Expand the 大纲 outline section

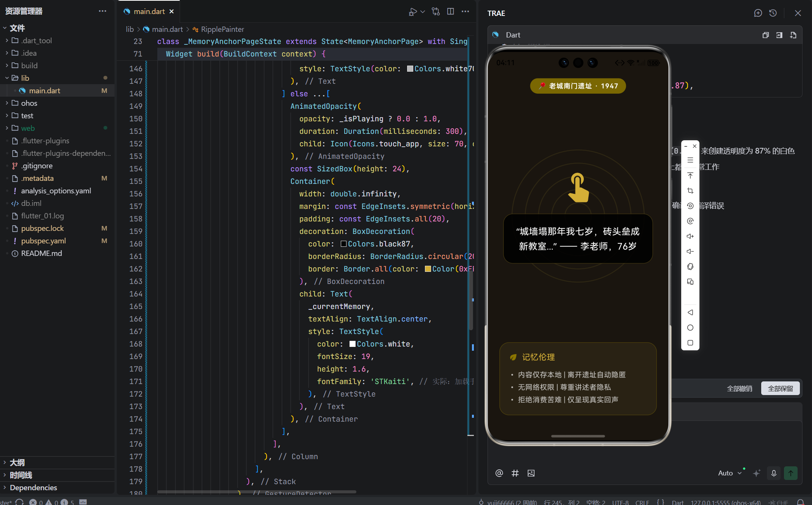[17, 463]
